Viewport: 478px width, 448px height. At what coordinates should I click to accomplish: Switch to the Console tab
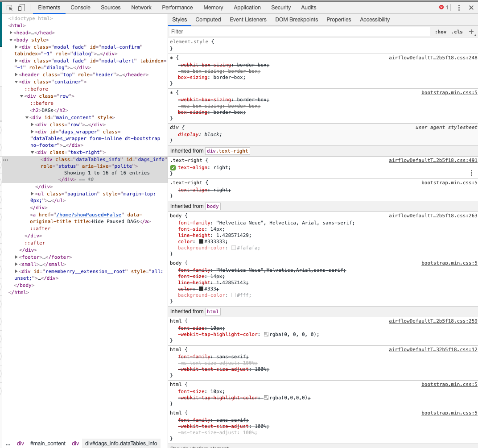80,8
